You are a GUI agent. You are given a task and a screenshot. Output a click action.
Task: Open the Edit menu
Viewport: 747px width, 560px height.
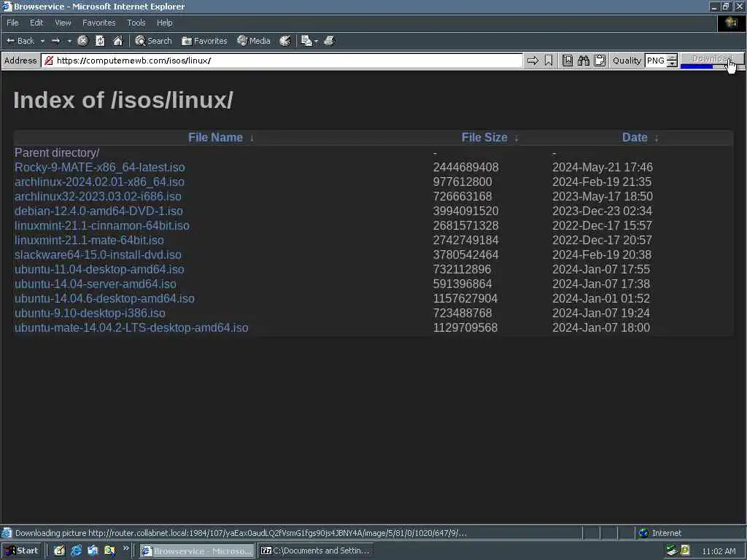[x=36, y=23]
